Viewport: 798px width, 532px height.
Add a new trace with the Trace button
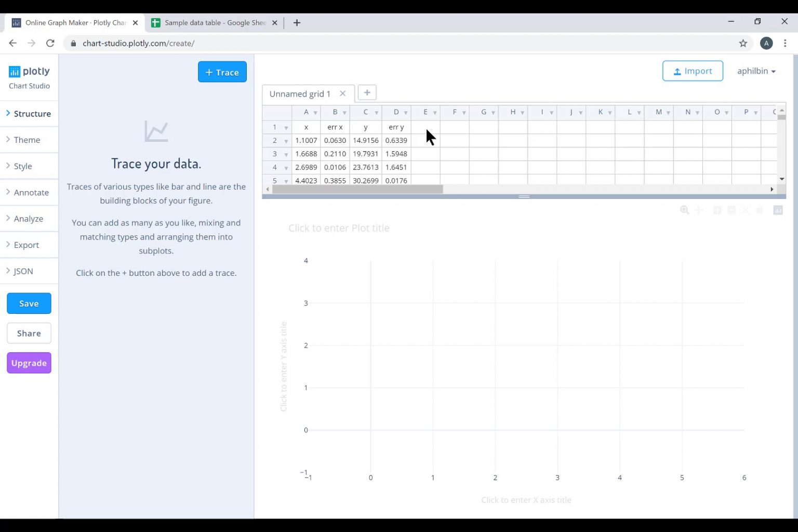pos(222,72)
